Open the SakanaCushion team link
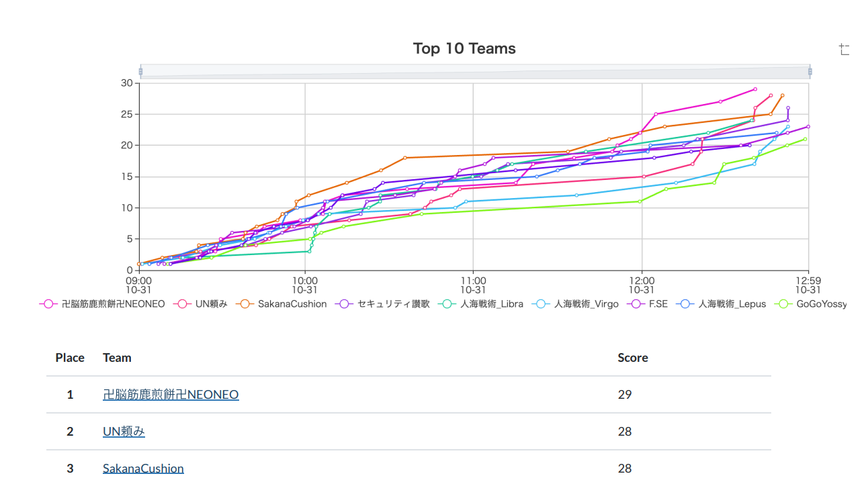The width and height of the screenshot is (868, 480). pyautogui.click(x=143, y=468)
